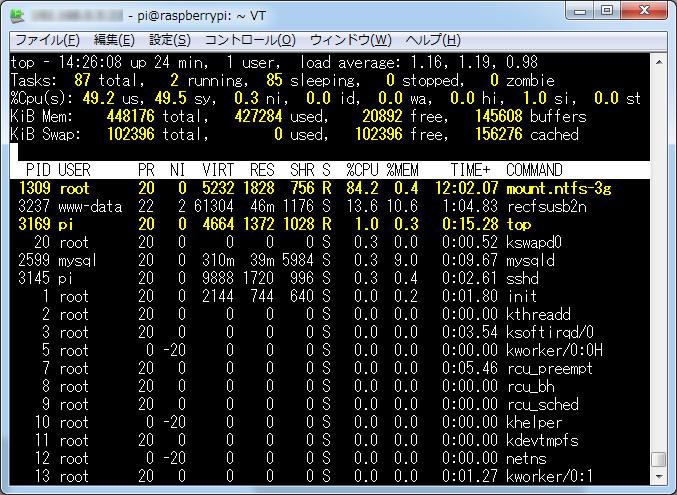Open the 編集(E) menu
This screenshot has width=677, height=495.
click(114, 40)
